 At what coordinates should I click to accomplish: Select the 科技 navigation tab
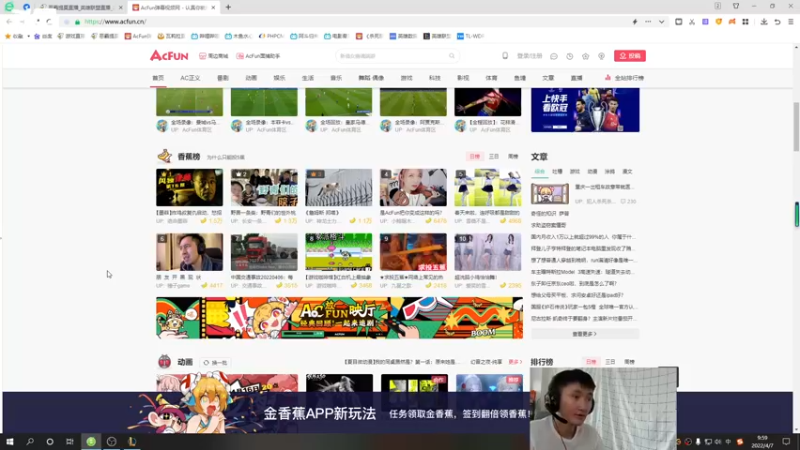[x=435, y=78]
